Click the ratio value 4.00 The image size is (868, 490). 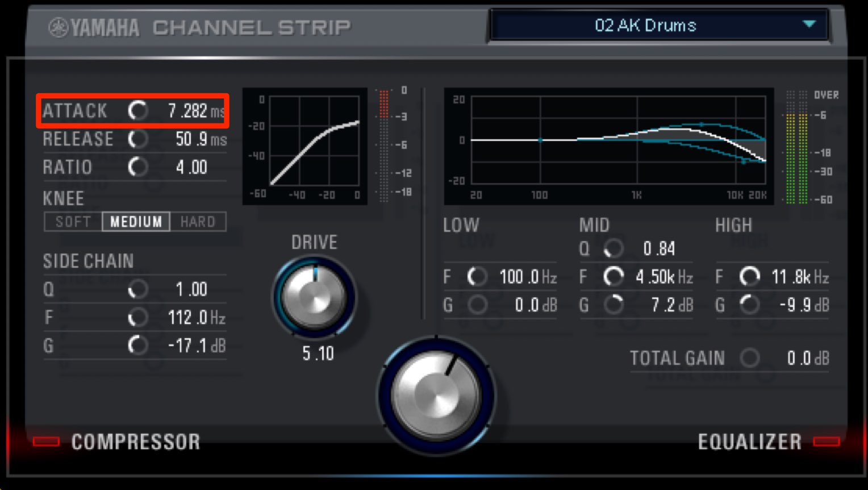tap(191, 167)
